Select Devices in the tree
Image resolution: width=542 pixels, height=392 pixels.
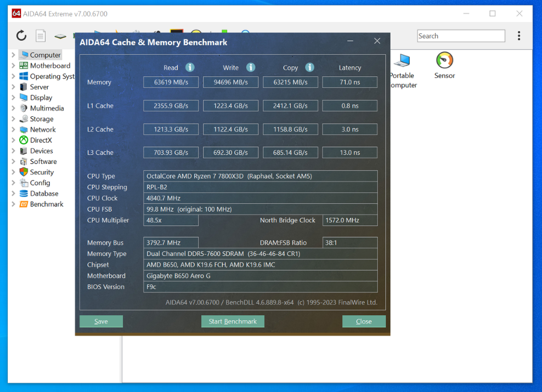point(42,151)
